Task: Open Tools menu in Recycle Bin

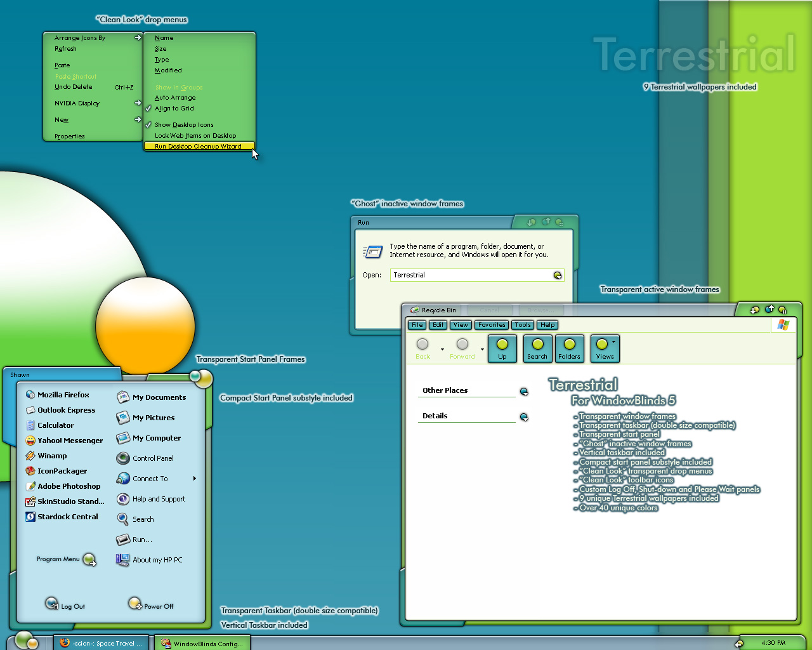Action: click(523, 325)
